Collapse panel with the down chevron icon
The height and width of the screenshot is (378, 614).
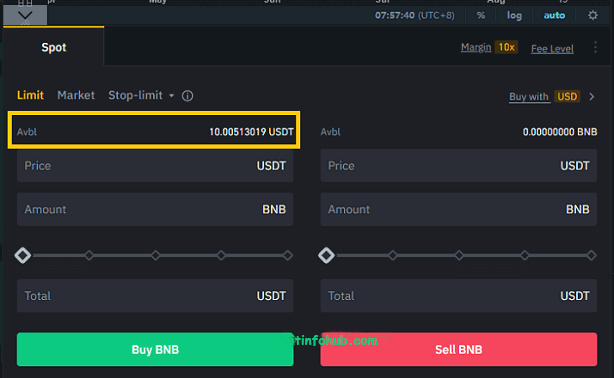[x=25, y=16]
